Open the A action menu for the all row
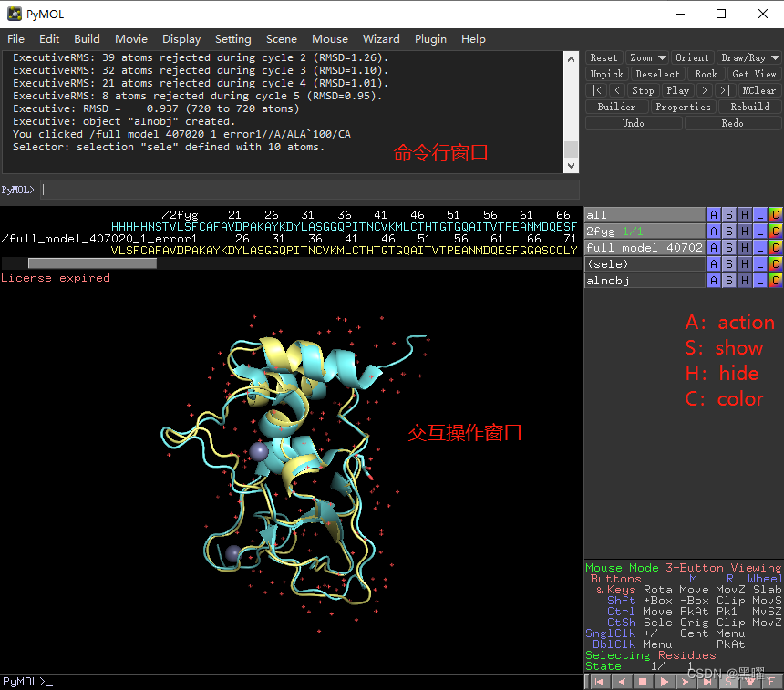784x690 pixels. point(714,215)
